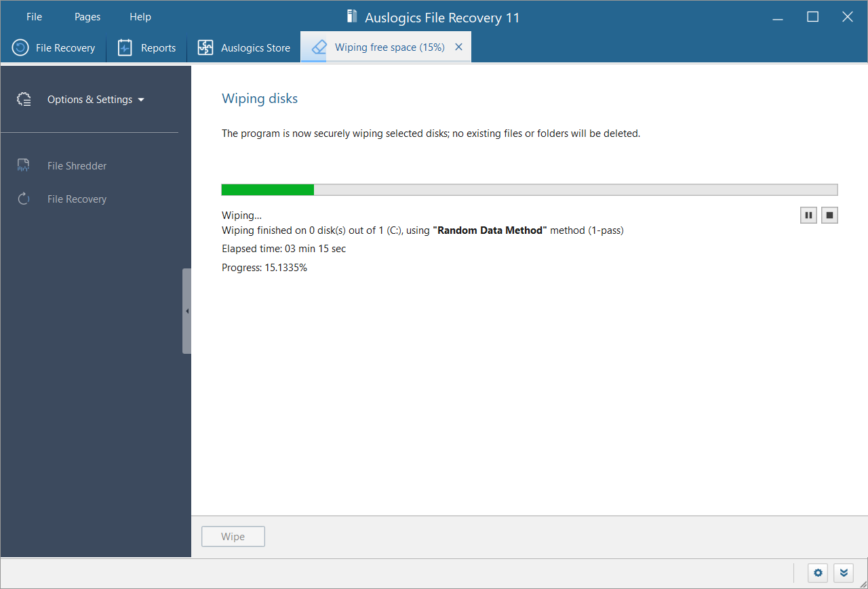Switch to the File Recovery tab

pos(54,48)
